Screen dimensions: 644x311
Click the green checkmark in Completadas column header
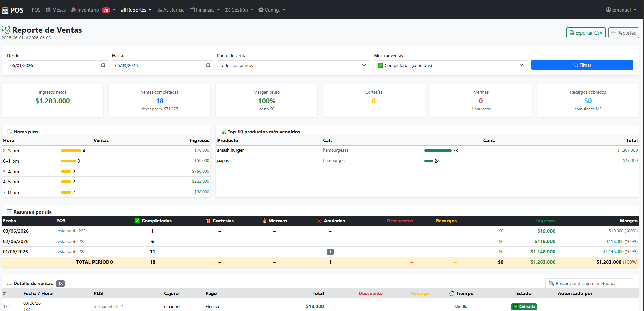coord(137,221)
